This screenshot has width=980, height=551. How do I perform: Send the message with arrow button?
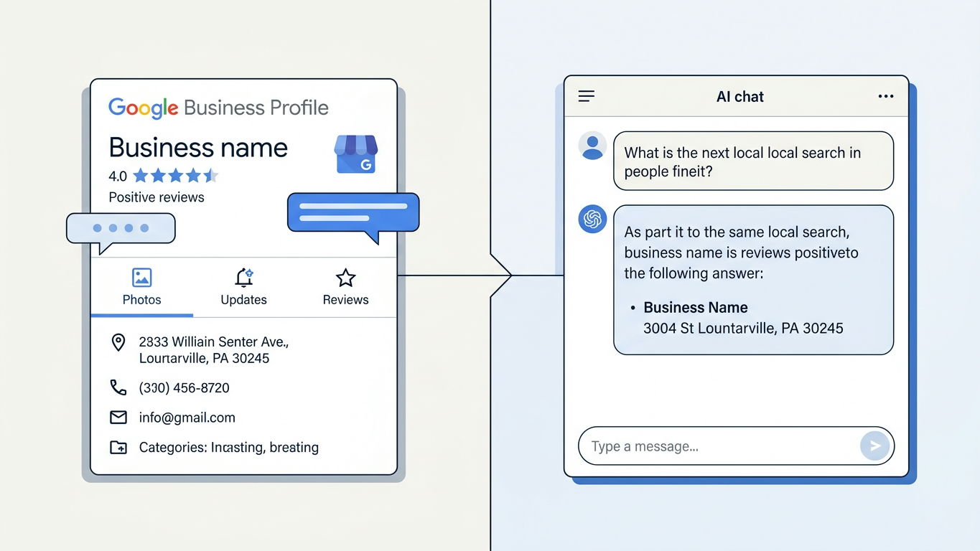coord(874,446)
